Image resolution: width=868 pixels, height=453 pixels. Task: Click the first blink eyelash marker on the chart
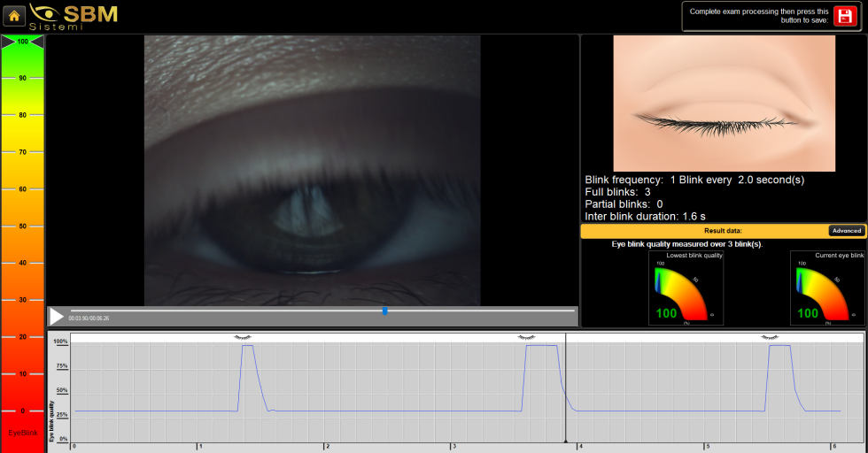pyautogui.click(x=242, y=337)
